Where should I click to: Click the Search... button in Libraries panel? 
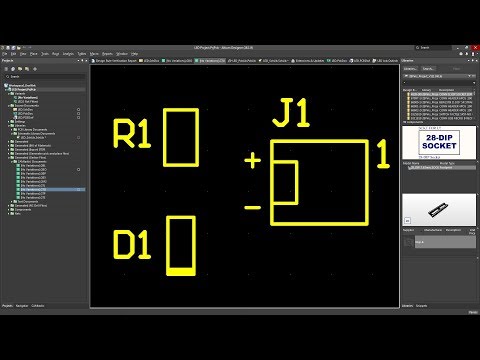[x=428, y=69]
